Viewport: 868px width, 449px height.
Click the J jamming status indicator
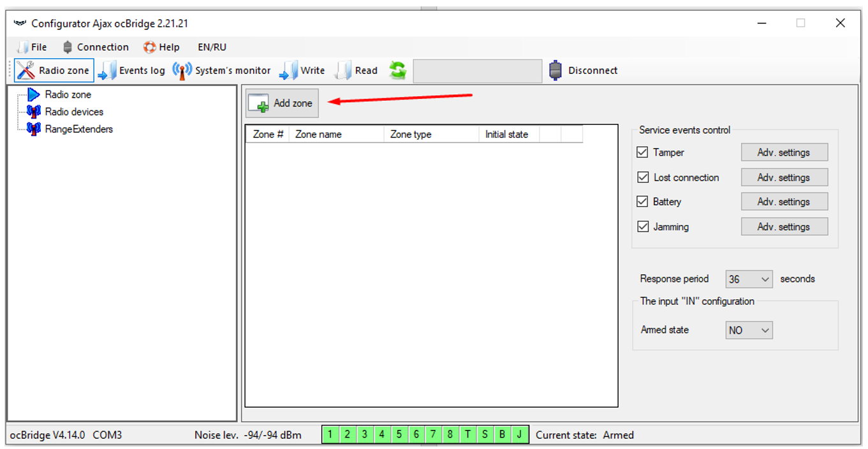pyautogui.click(x=520, y=435)
